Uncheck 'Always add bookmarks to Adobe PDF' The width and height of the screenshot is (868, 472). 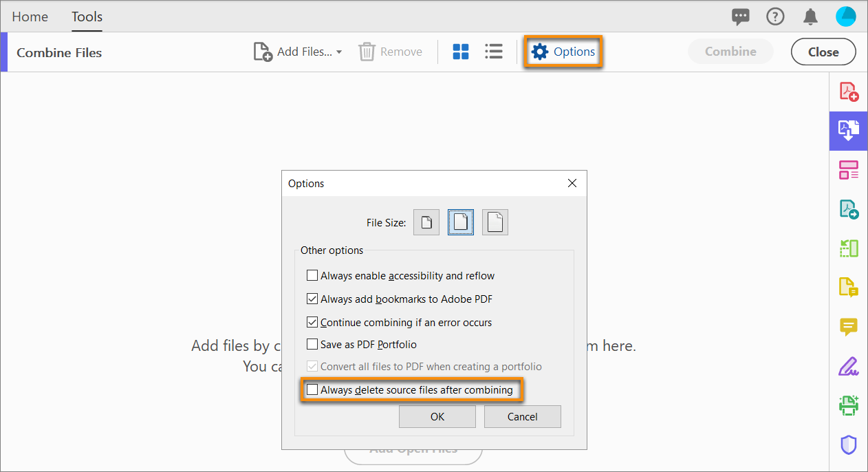(312, 298)
